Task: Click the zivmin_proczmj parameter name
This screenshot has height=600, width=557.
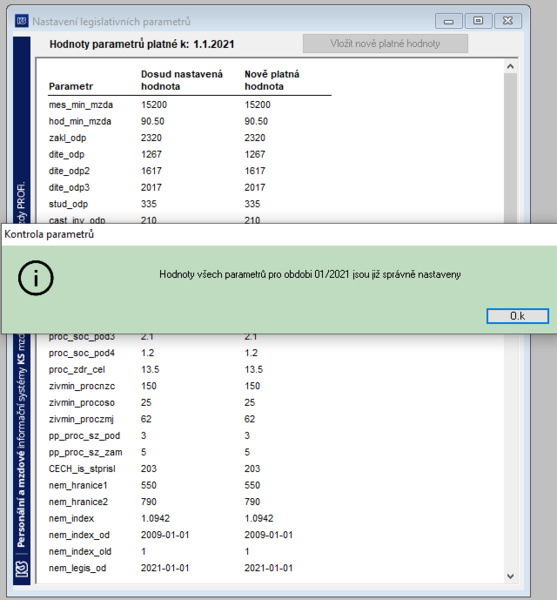Action: (81, 419)
